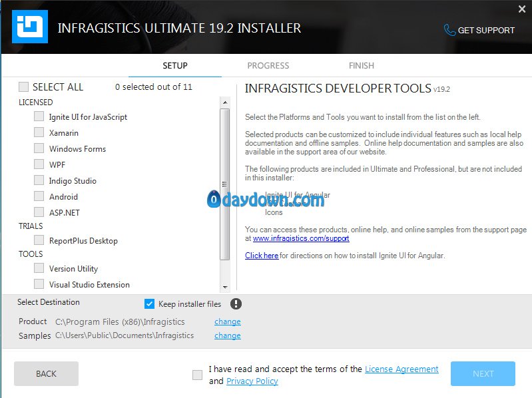Check the Select All checkbox
The width and height of the screenshot is (532, 398).
[x=23, y=87]
